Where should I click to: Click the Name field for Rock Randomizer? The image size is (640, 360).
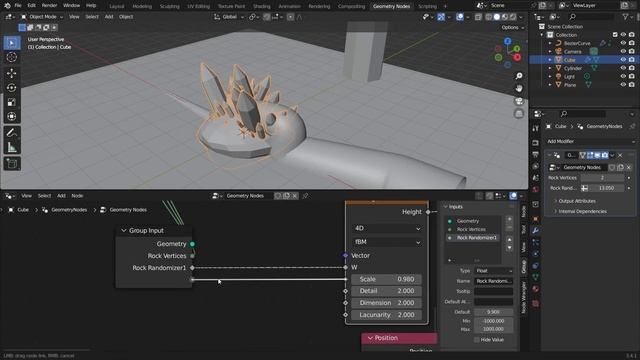(493, 281)
